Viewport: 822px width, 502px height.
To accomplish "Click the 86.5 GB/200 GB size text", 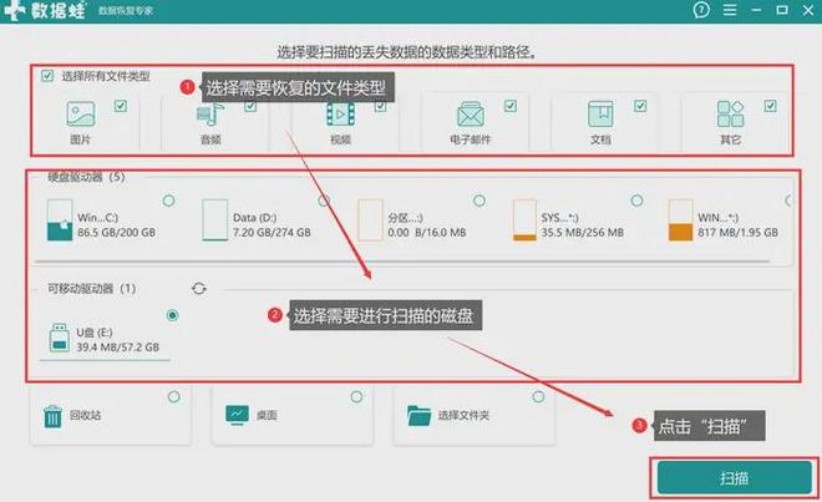I will (116, 232).
